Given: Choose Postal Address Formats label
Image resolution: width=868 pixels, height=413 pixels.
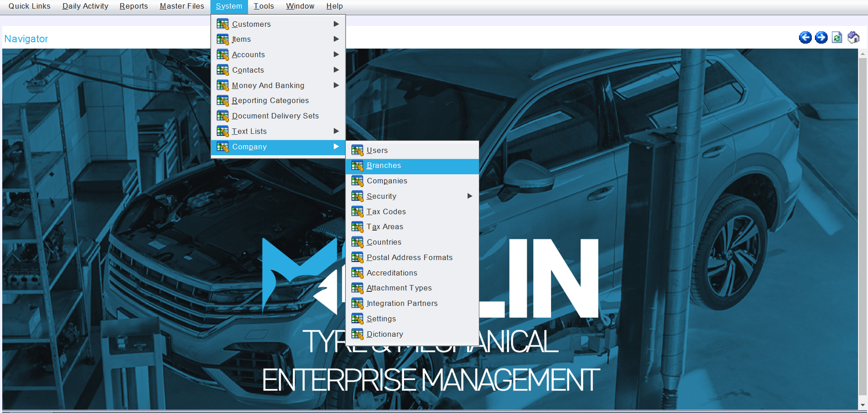Looking at the screenshot, I should click(410, 257).
